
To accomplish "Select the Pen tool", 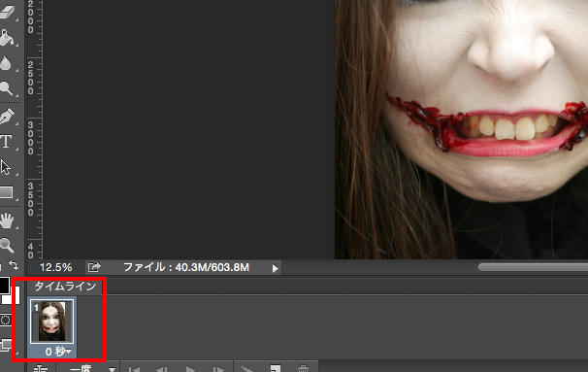I will click(x=8, y=116).
